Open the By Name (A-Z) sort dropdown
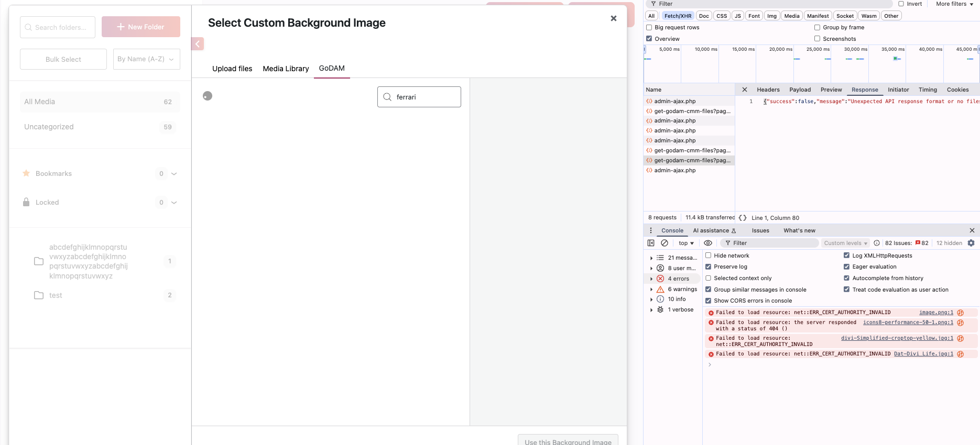The height and width of the screenshot is (445, 980). click(146, 59)
